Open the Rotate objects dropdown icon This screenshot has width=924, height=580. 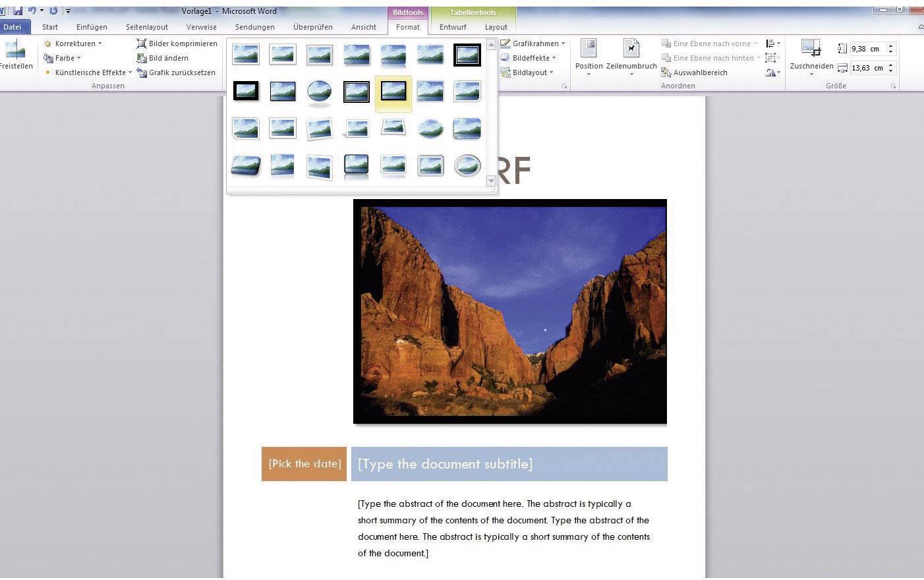coord(772,72)
